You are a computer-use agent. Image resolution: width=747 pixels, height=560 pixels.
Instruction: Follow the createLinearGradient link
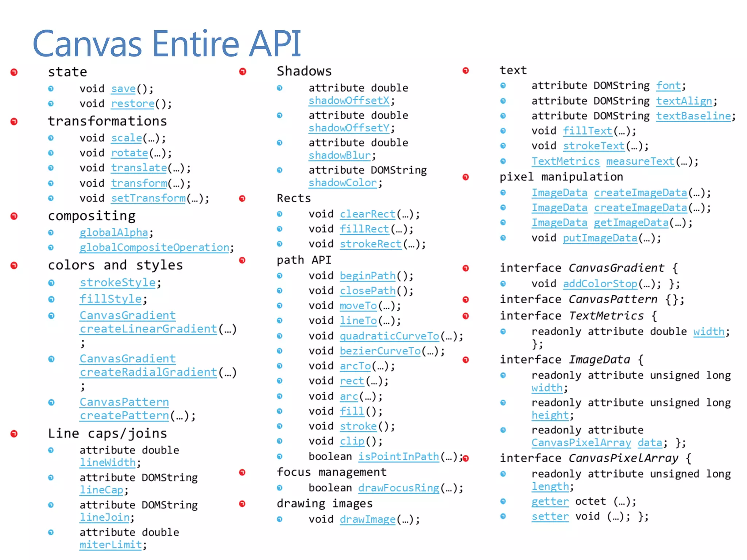point(148,329)
